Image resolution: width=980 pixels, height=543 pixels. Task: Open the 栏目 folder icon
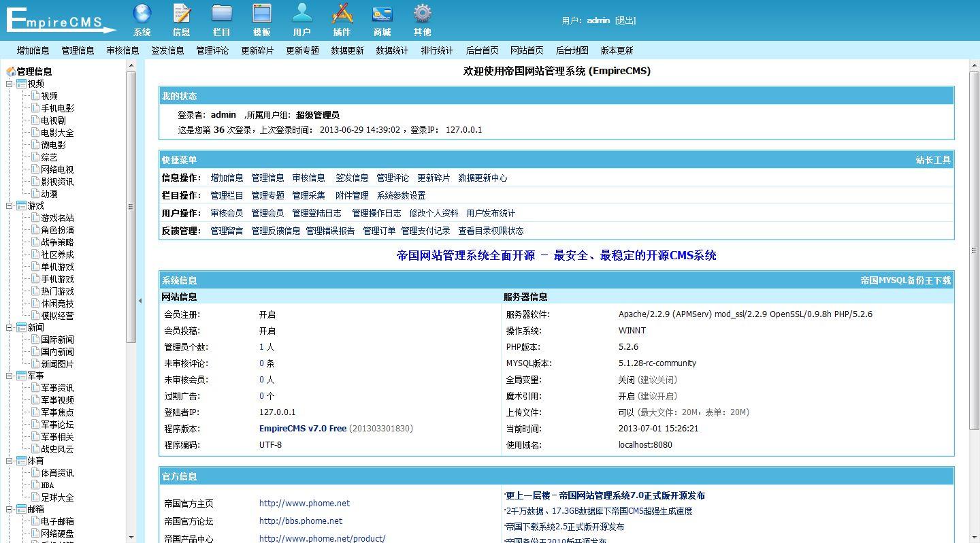(222, 14)
